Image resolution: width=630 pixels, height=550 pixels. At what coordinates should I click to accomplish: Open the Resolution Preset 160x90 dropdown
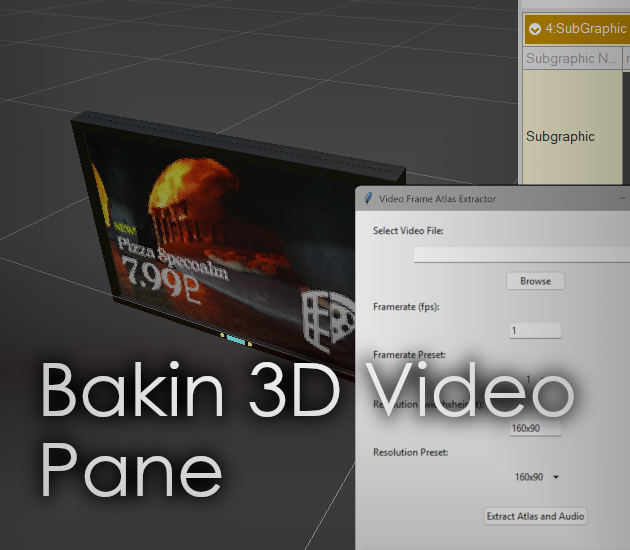click(535, 477)
